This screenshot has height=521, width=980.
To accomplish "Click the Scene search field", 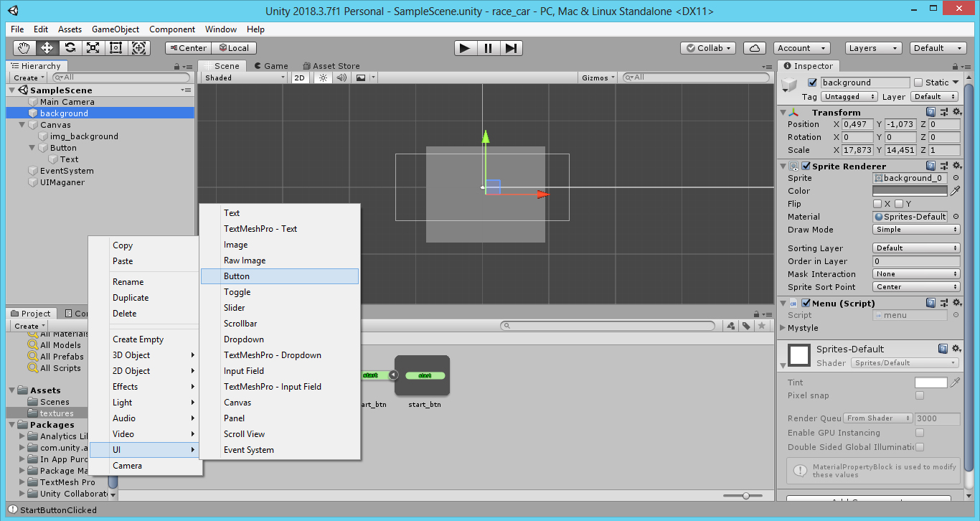I will coord(696,78).
